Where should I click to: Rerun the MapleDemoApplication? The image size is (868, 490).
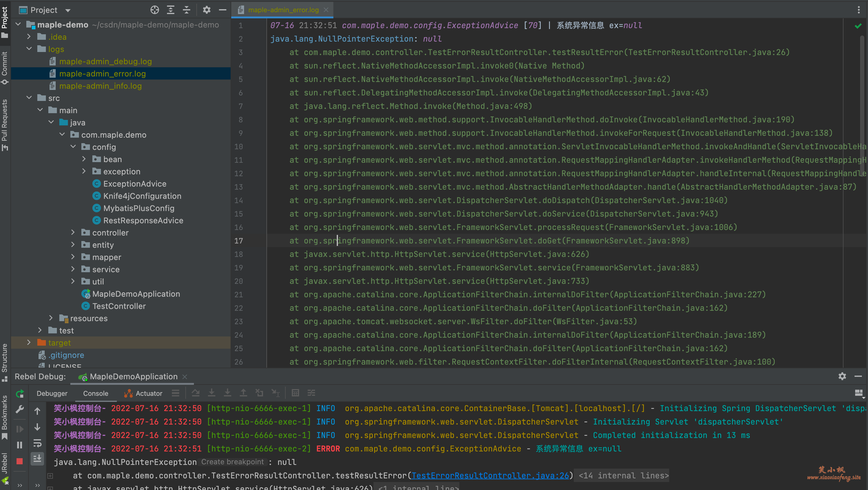20,393
